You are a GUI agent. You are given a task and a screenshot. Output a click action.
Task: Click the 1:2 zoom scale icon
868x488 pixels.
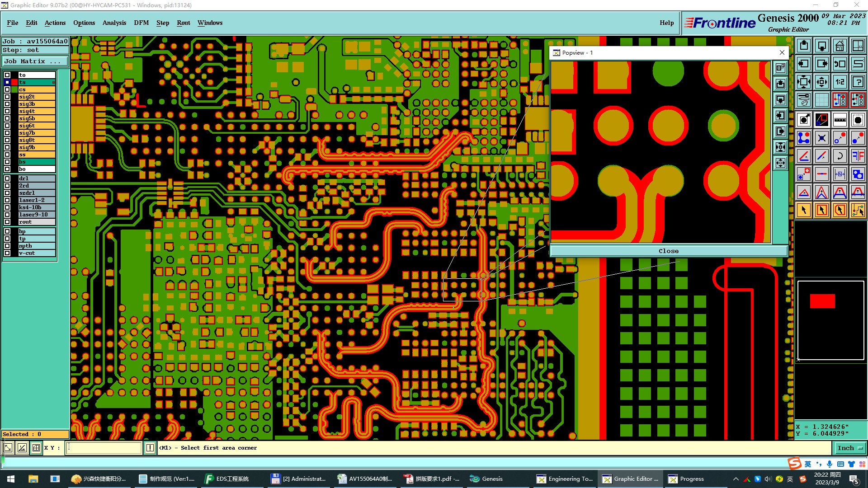click(840, 82)
